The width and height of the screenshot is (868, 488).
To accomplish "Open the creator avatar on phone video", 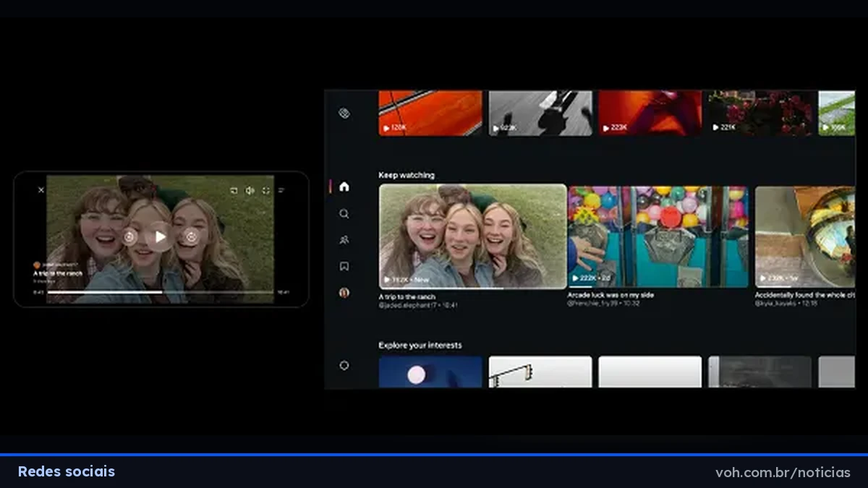I will [36, 265].
